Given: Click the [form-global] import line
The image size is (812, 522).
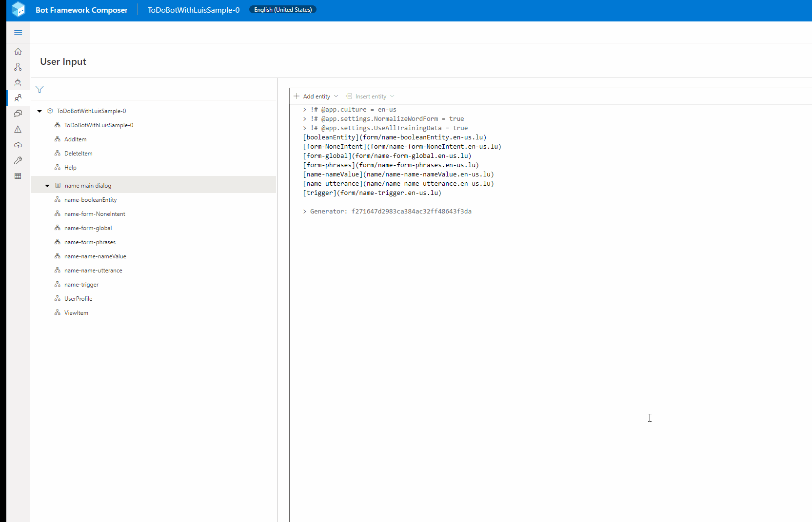Looking at the screenshot, I should click(x=387, y=156).
